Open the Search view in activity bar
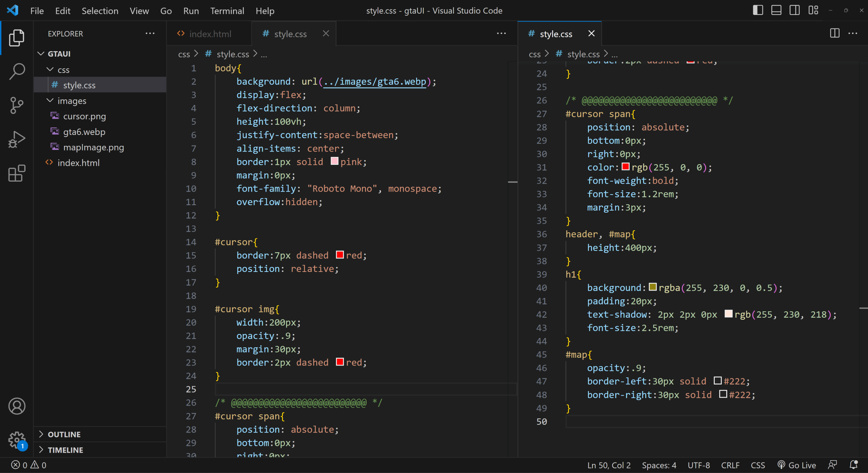This screenshot has height=473, width=868. point(17,71)
